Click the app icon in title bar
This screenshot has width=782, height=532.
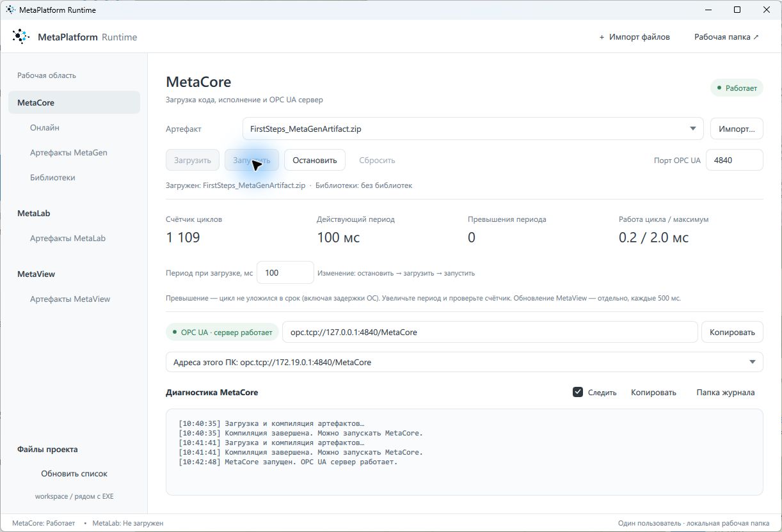click(11, 10)
